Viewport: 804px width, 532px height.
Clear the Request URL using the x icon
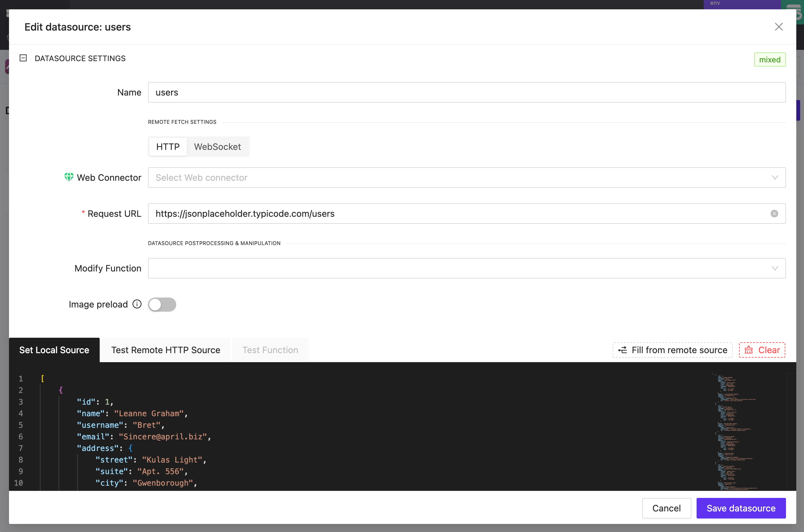774,213
